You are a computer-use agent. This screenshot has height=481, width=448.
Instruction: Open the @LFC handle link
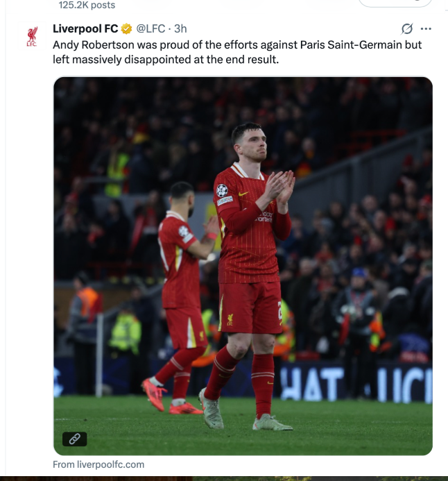tap(150, 28)
